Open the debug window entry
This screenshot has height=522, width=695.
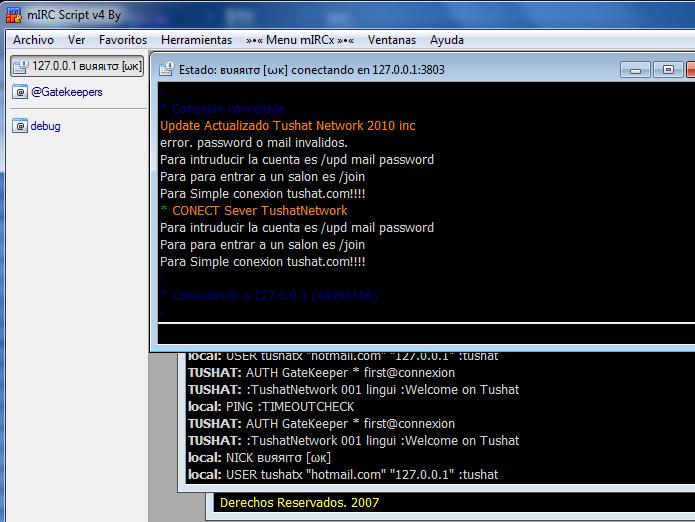45,126
